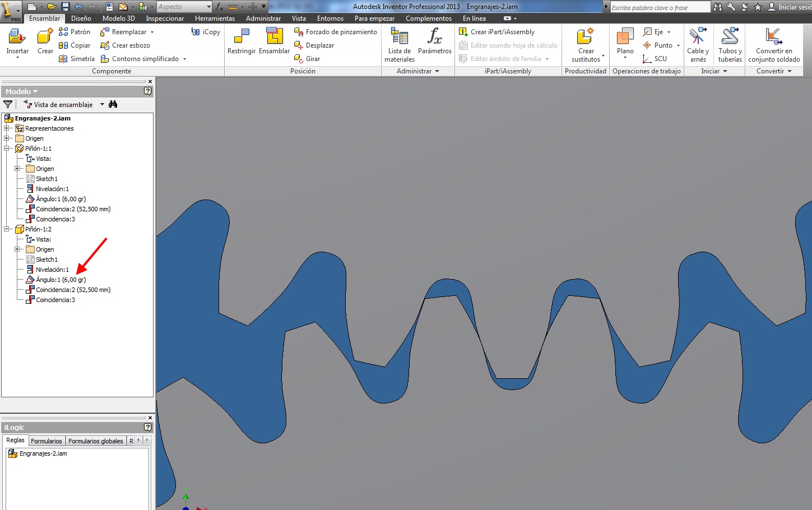Screen dimensions: 812x510
Task: Click the Crear component icon
Action: point(45,37)
